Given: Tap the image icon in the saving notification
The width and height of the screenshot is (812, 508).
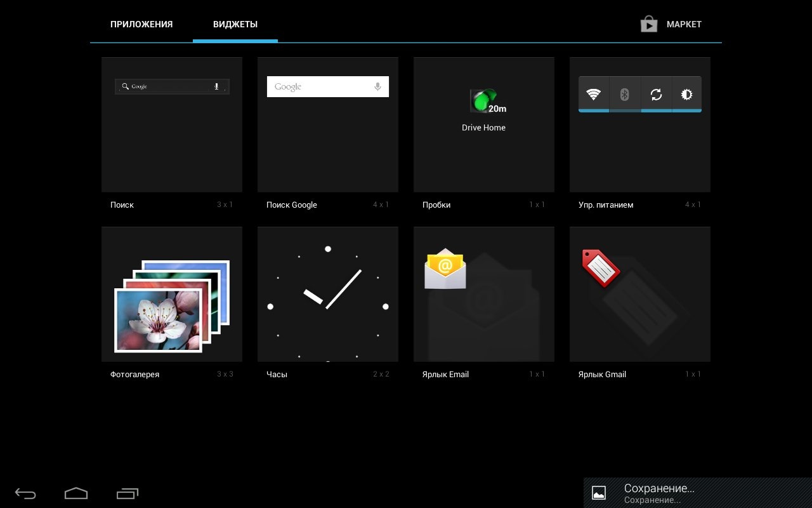Looking at the screenshot, I should point(599,493).
